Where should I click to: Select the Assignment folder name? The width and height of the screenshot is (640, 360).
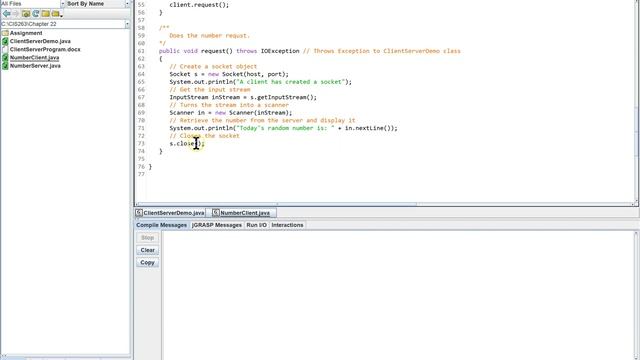pyautogui.click(x=26, y=33)
